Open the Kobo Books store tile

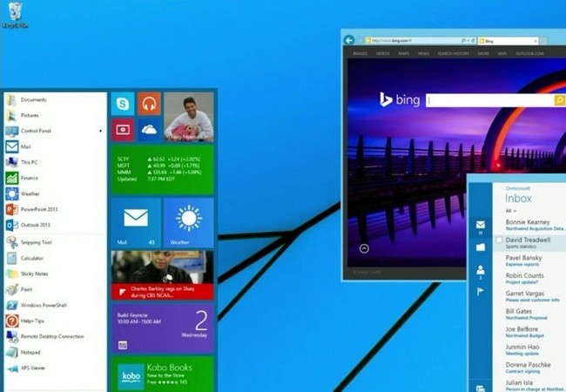click(x=163, y=375)
